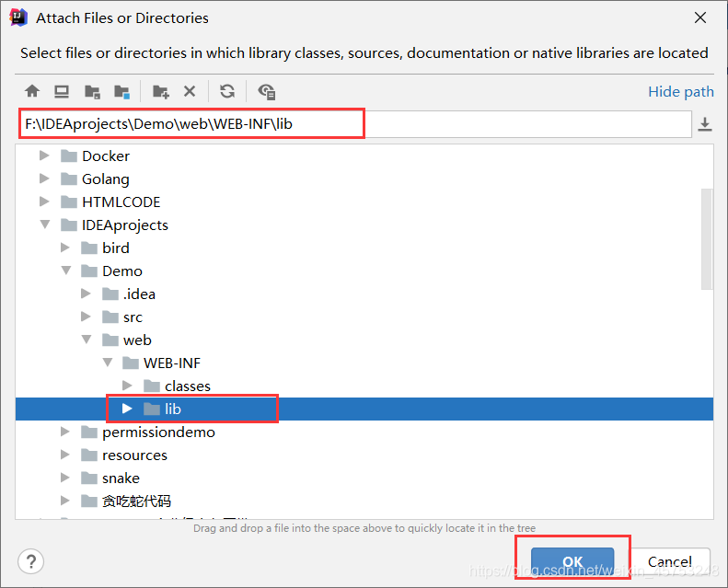
Task: Select the classes folder
Action: (177, 386)
